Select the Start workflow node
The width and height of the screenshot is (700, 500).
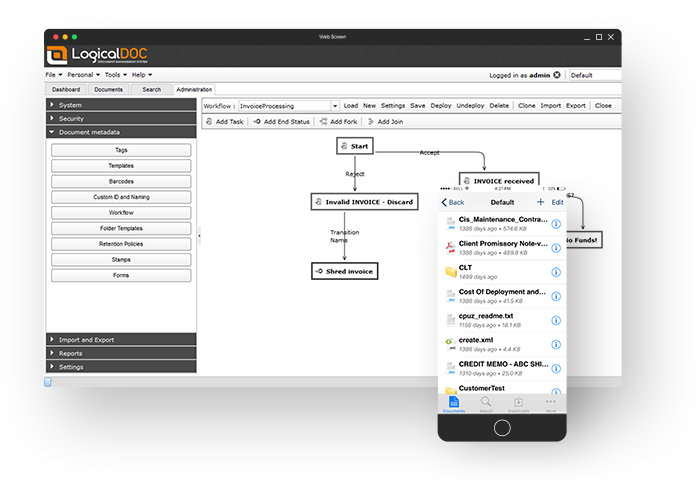355,146
